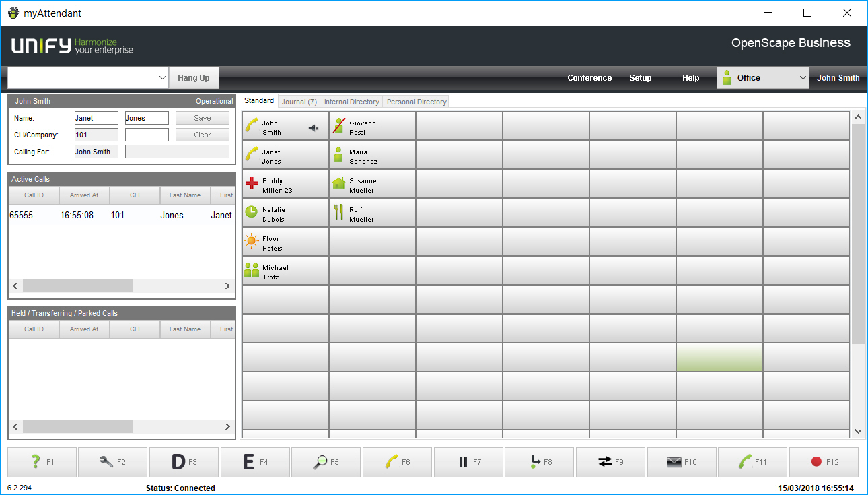Click the D button labeled F3
The image size is (868, 495).
pyautogui.click(x=184, y=462)
